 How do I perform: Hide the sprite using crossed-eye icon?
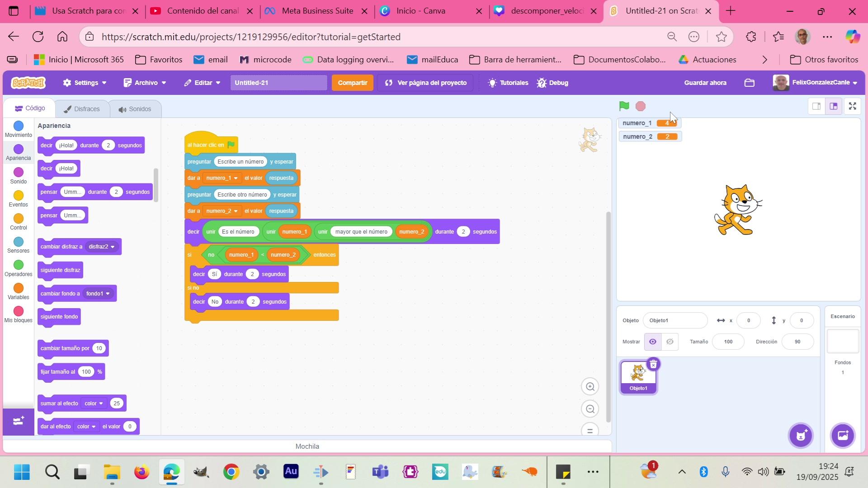coord(670,342)
